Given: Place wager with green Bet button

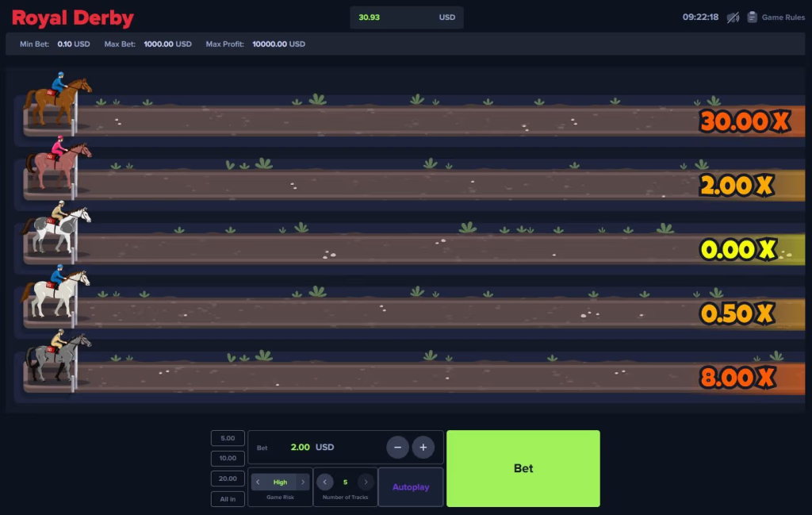Looking at the screenshot, I should [x=523, y=468].
